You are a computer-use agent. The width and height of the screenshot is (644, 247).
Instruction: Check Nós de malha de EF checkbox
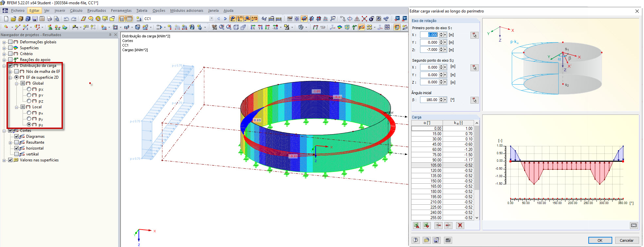[x=16, y=72]
